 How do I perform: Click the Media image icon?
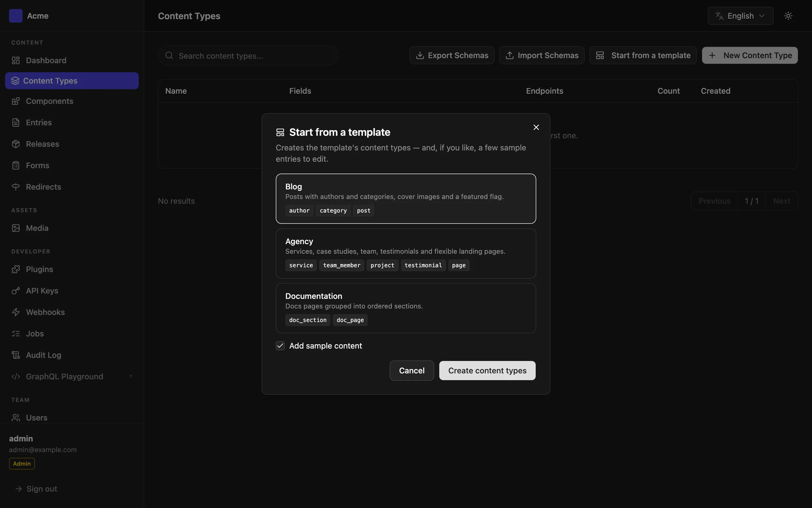(16, 228)
